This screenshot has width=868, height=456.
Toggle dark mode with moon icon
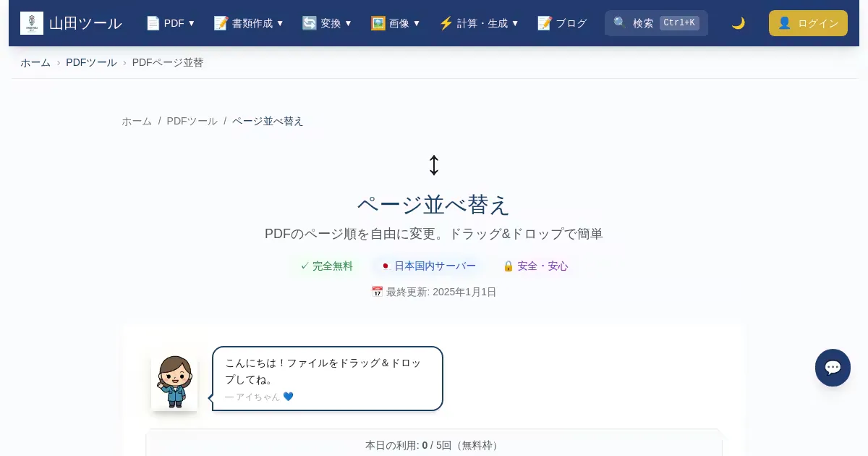[738, 23]
